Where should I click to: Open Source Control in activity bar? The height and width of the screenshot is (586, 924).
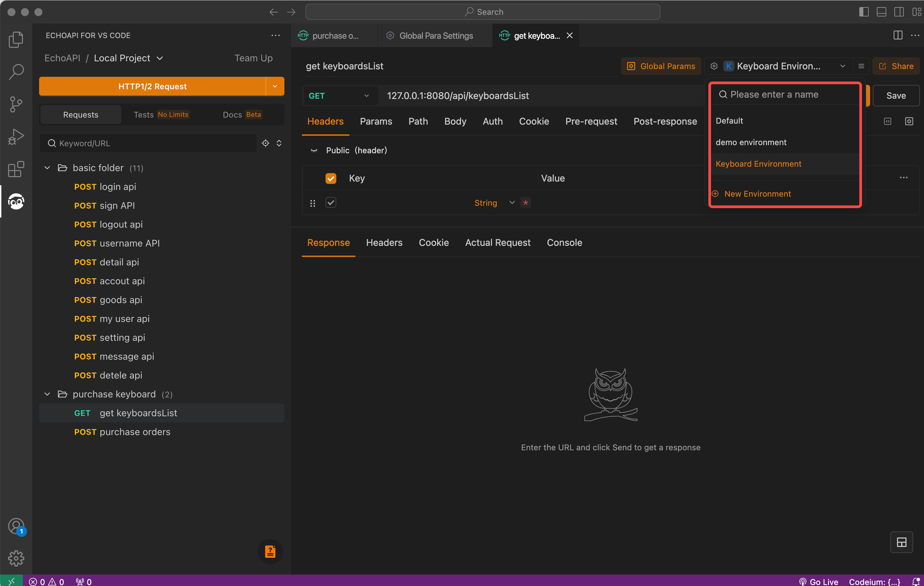(16, 104)
